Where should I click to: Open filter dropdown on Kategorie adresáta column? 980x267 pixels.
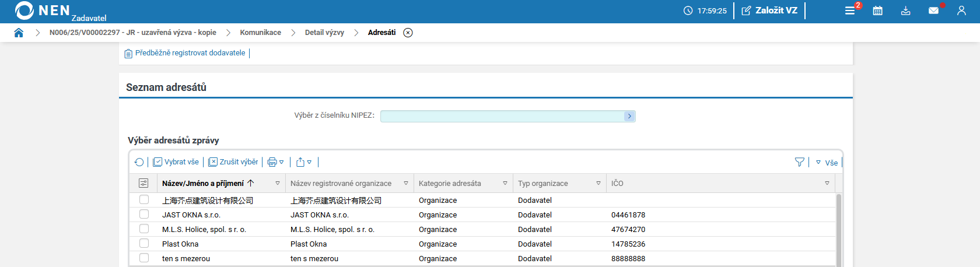[505, 183]
